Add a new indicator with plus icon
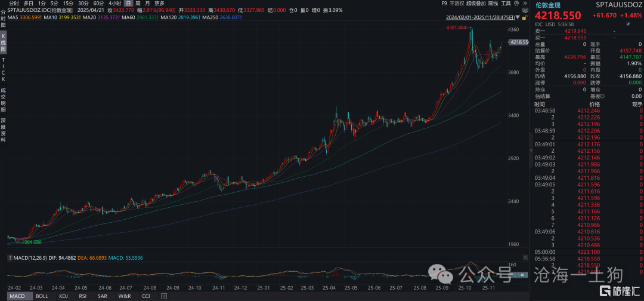 tap(163, 296)
